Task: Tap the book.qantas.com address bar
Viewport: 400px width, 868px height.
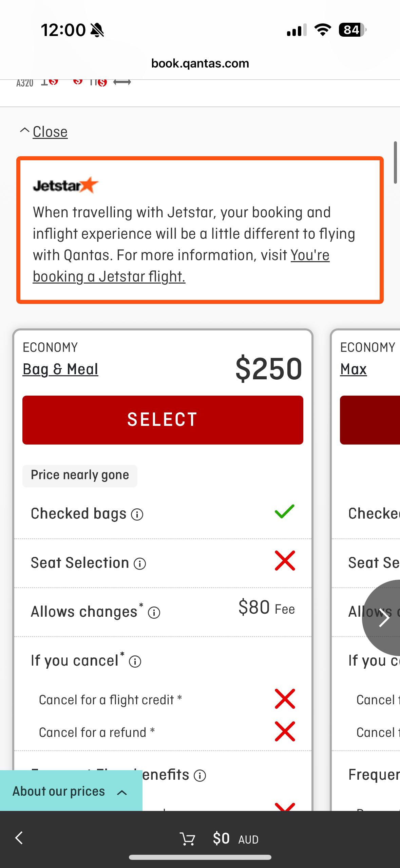Action: tap(200, 64)
